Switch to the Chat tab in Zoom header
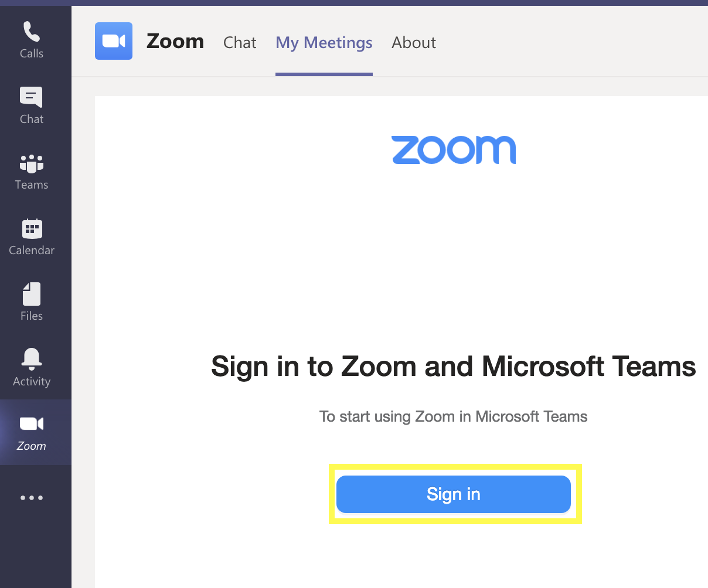The width and height of the screenshot is (708, 588). [x=240, y=42]
